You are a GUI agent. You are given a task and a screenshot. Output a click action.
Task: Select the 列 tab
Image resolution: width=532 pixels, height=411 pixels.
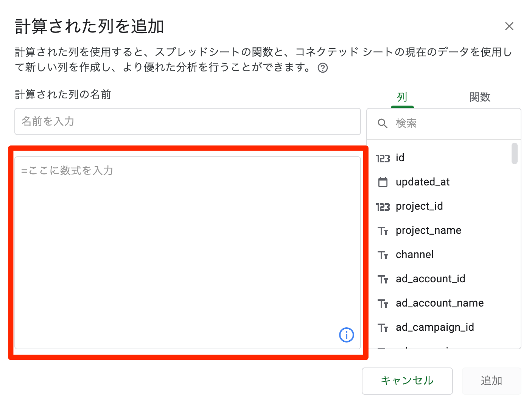402,97
